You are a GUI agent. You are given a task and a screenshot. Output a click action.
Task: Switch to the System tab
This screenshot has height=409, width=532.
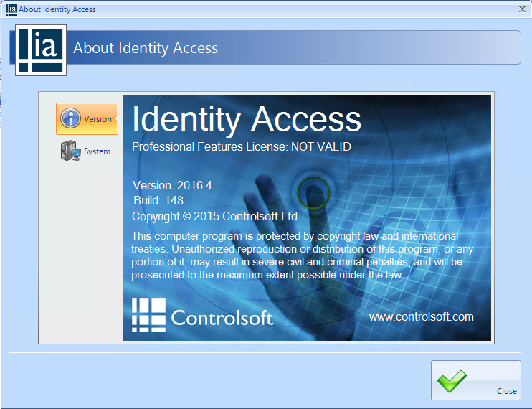coord(87,151)
